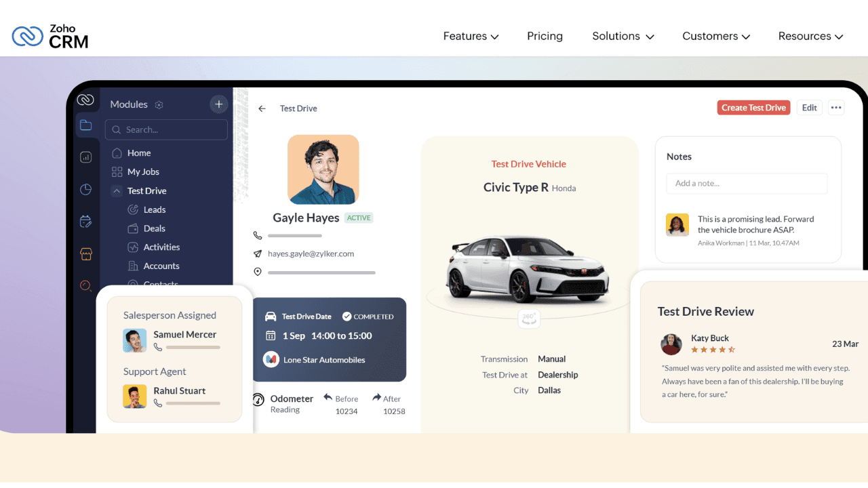This screenshot has height=488, width=868.
Task: Go back using the arrow beside Test Drive
Action: click(x=262, y=108)
